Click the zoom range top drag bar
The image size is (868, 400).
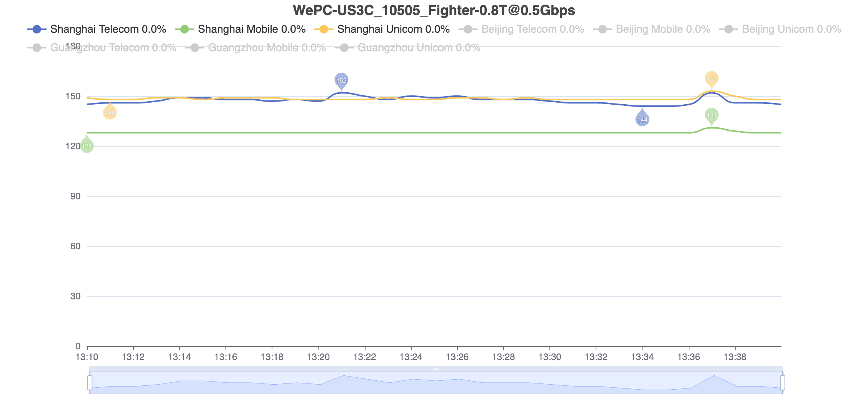point(436,369)
